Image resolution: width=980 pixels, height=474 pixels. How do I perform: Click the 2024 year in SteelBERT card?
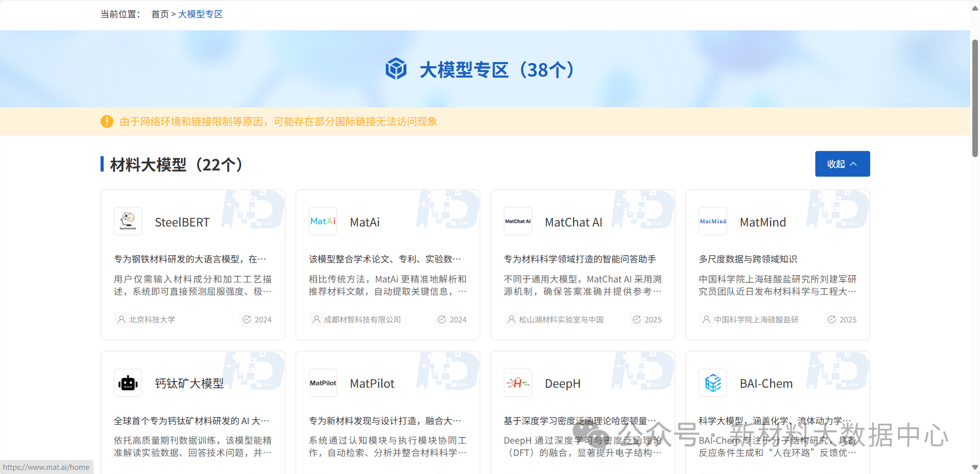263,319
